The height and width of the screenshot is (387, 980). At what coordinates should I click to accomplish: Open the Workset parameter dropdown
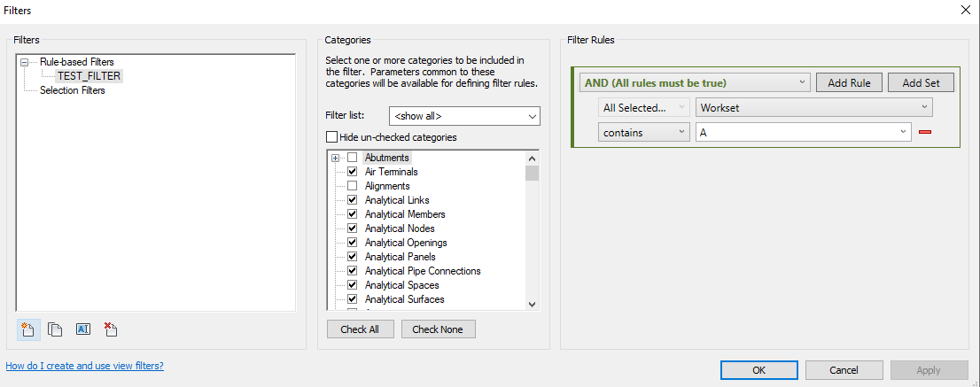[x=813, y=107]
